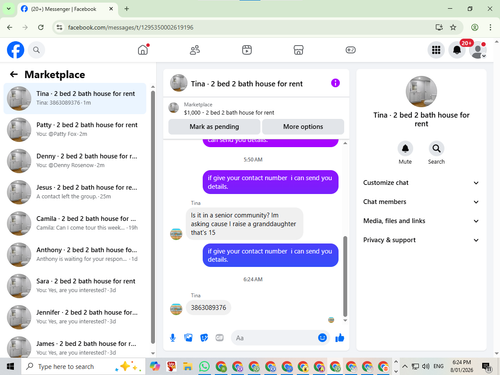The image size is (500, 375).
Task: Open the notifications bell with 20+ badge
Action: click(457, 50)
